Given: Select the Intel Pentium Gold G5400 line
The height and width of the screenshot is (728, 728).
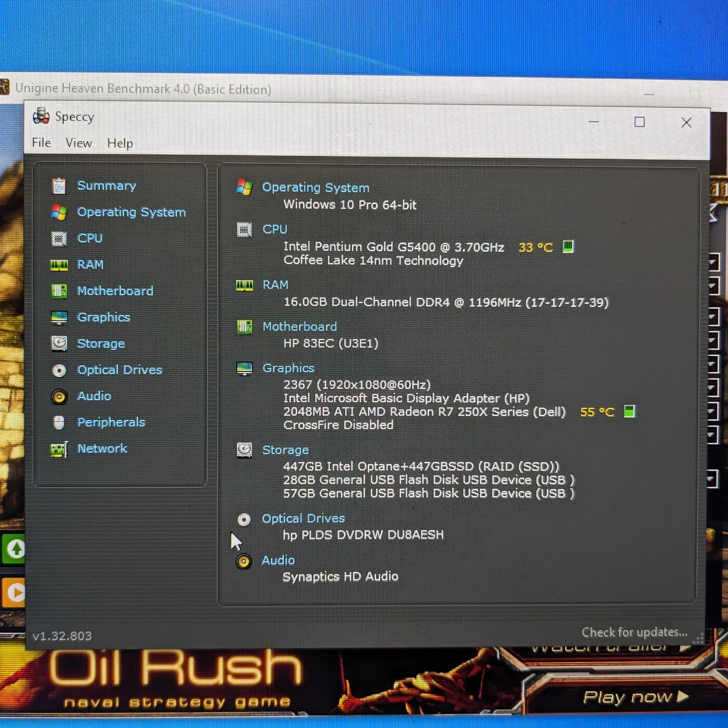Looking at the screenshot, I should click(x=394, y=247).
